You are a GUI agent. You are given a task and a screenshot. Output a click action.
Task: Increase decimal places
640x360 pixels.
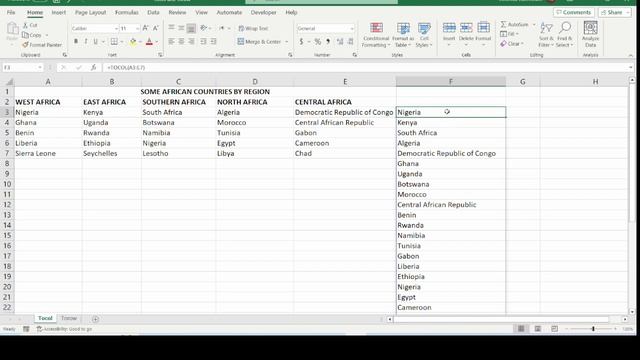(340, 42)
